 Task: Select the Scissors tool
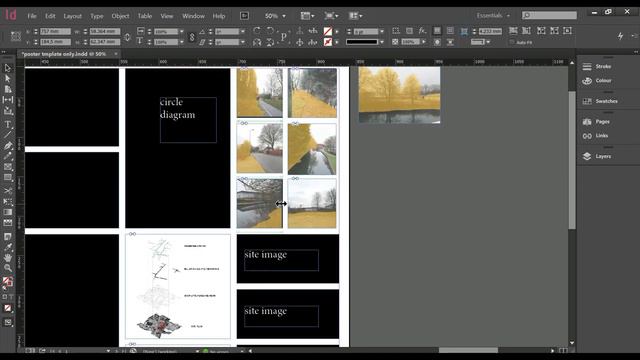(x=7, y=191)
